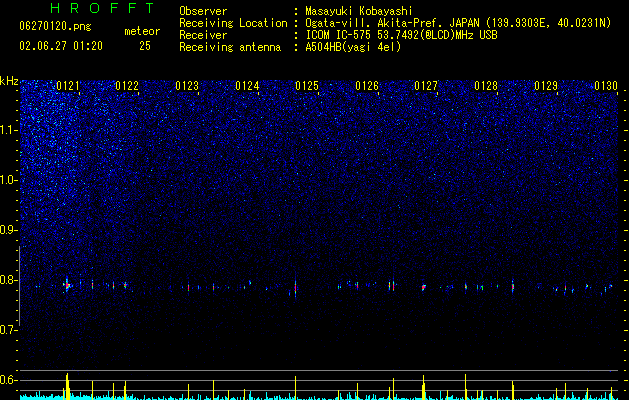Click the kHz axis unit label
This screenshot has height=400, width=629.
tap(9, 81)
